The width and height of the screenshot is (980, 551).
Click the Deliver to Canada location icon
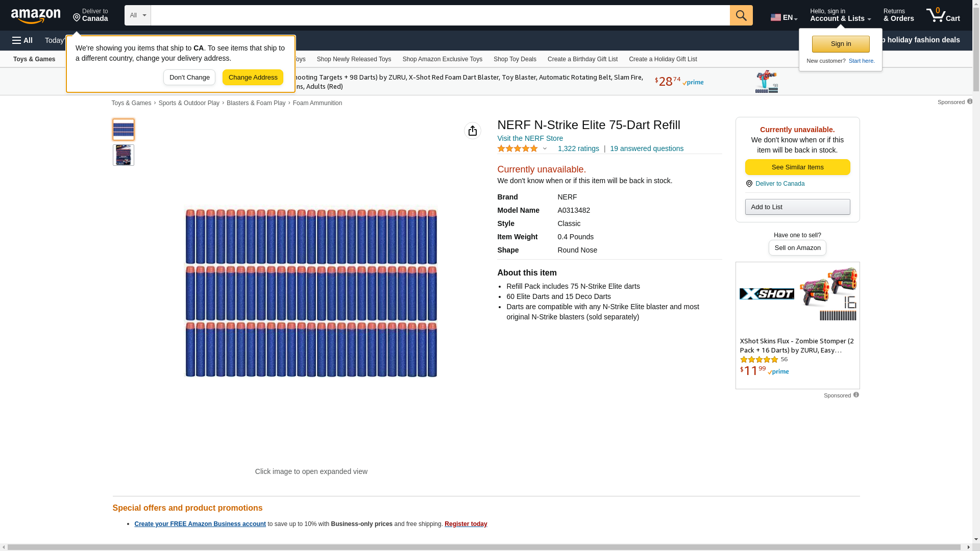77,18
